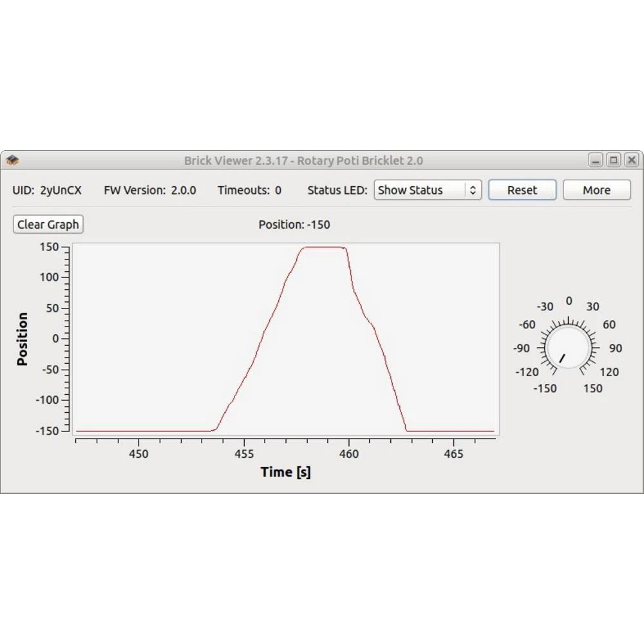Click the bricklet chip icon in the title bar
644x644 pixels.
coord(12,160)
